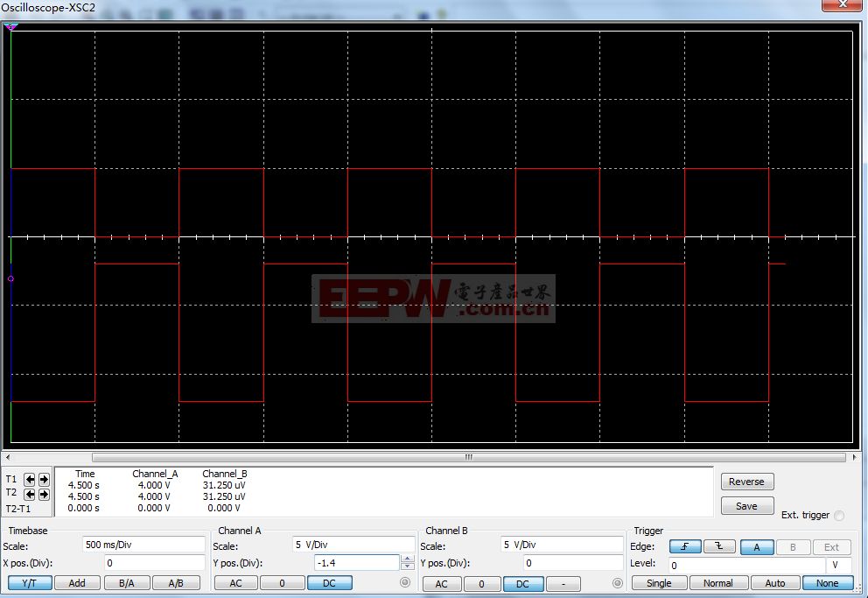Set Channel B coupling to DC

522,584
